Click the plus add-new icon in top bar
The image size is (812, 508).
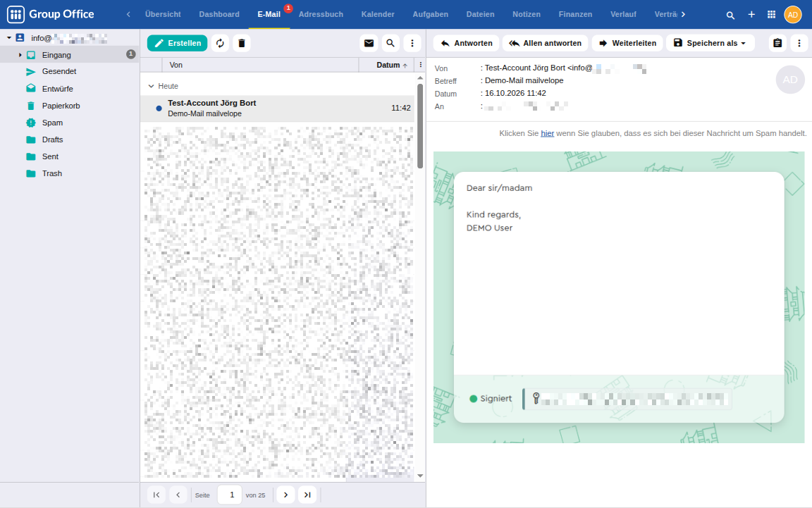751,15
